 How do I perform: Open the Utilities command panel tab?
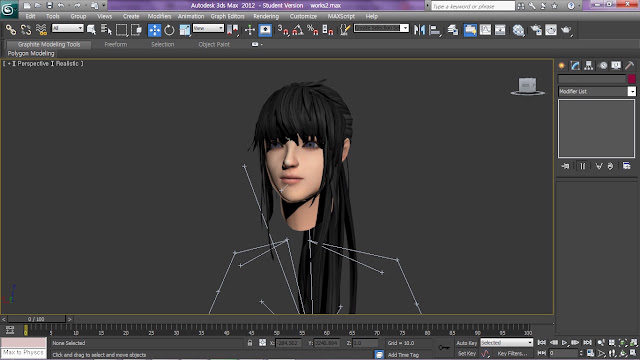[629, 65]
